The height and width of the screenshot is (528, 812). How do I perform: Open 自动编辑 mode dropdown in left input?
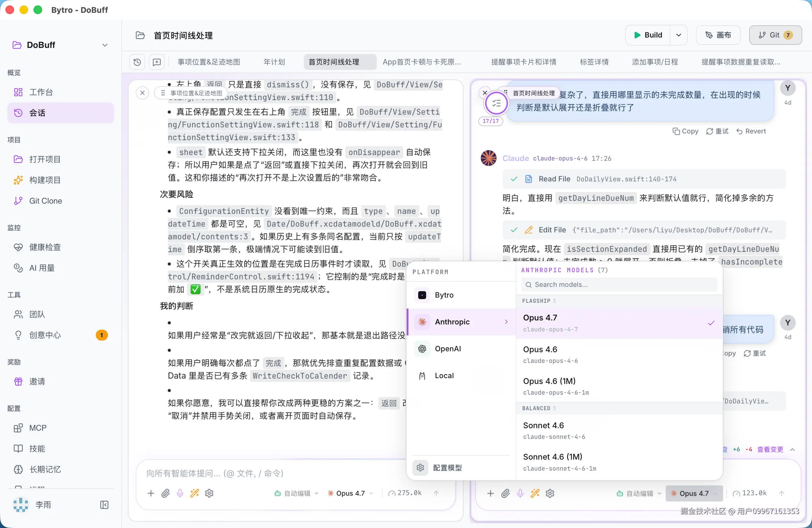pyautogui.click(x=297, y=493)
